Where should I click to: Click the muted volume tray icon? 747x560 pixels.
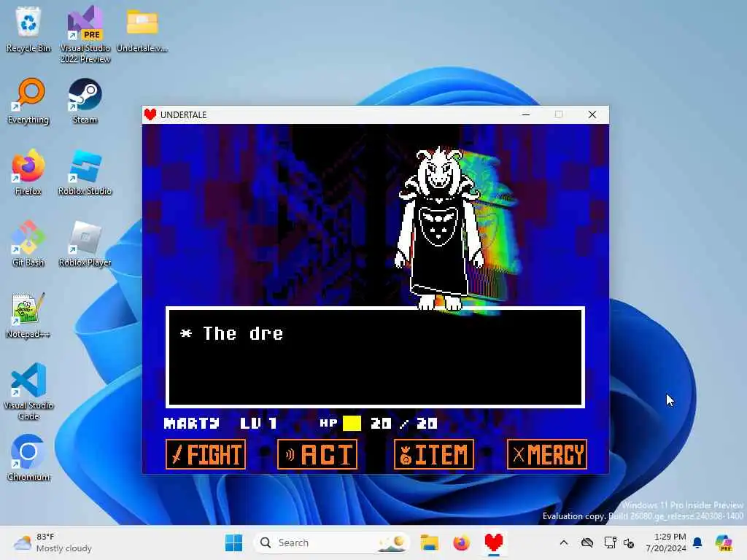pyautogui.click(x=629, y=542)
